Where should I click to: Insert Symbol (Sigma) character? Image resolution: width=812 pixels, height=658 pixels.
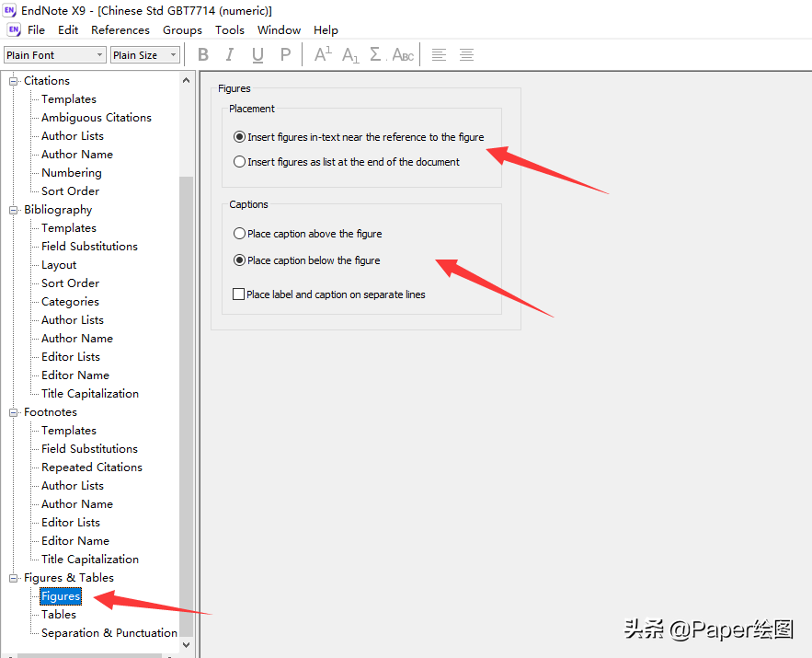coord(376,54)
